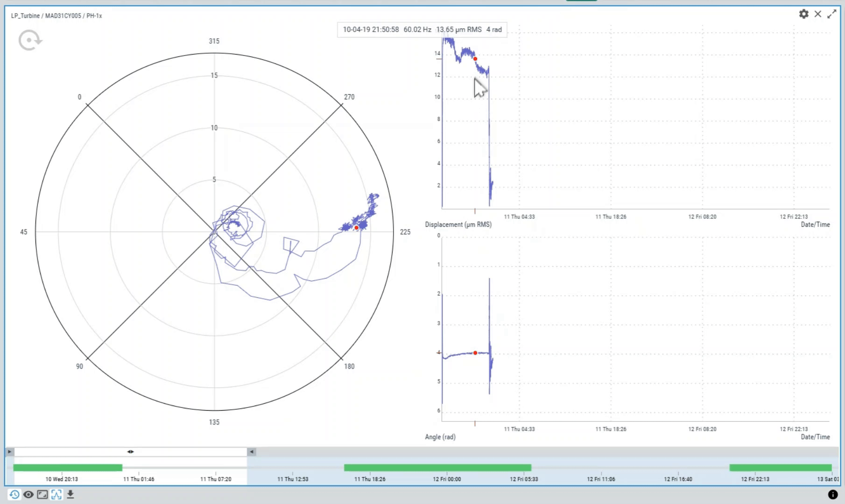Click the timeline range slider handle
Screen dimensions: 845x504
(131, 452)
